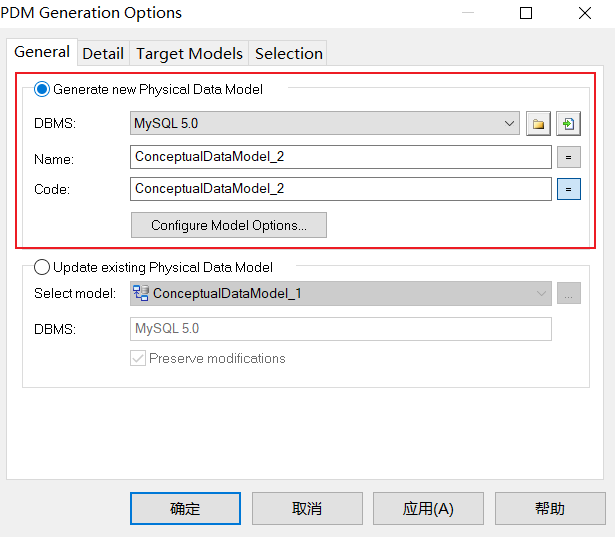Click inside the Name text field
The image size is (615, 537).
coord(340,157)
